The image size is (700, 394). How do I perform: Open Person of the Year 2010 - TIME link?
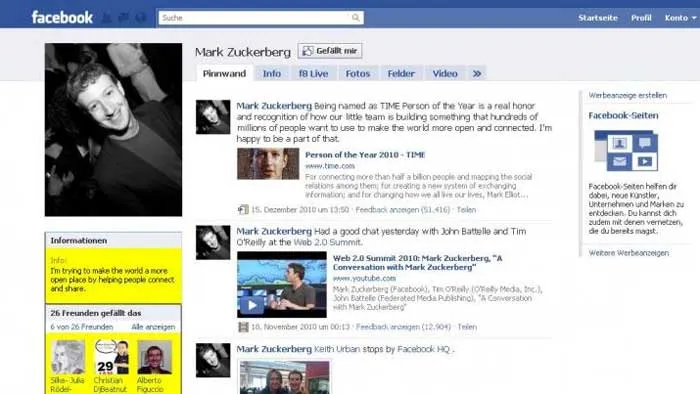365,155
